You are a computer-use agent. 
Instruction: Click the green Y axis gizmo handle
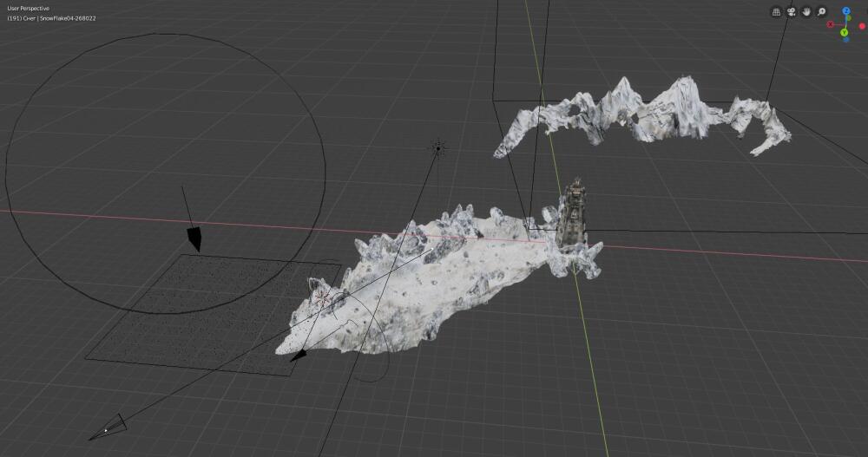845,33
